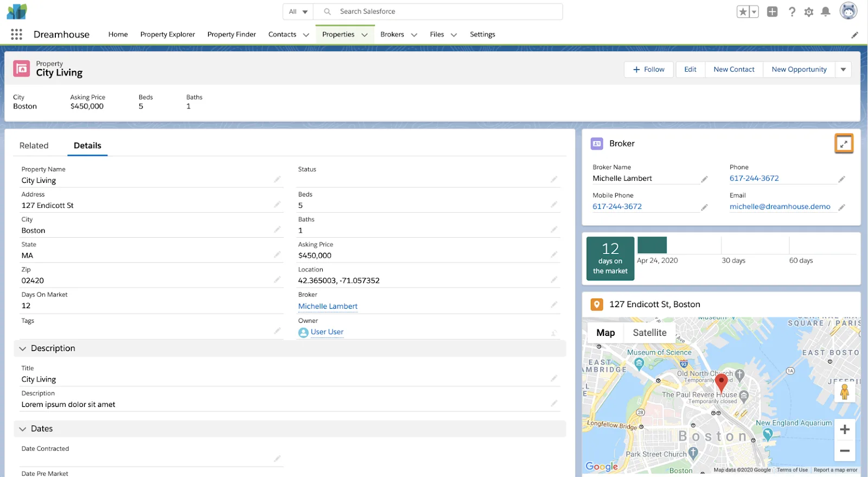Image resolution: width=868 pixels, height=477 pixels.
Task: Edit the Mobile Phone pencil in Broker card
Action: 704,207
